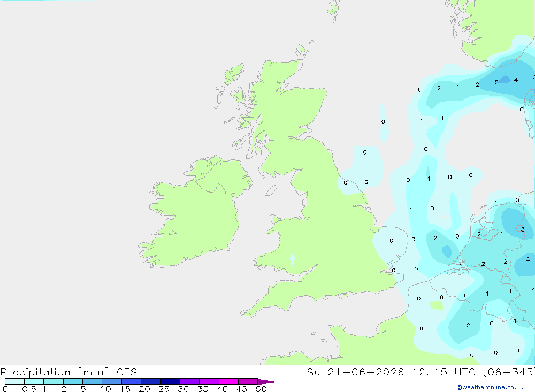Click the 'Precipitation [mm]' title text
The height and width of the screenshot is (392, 535).
[x=55, y=372]
